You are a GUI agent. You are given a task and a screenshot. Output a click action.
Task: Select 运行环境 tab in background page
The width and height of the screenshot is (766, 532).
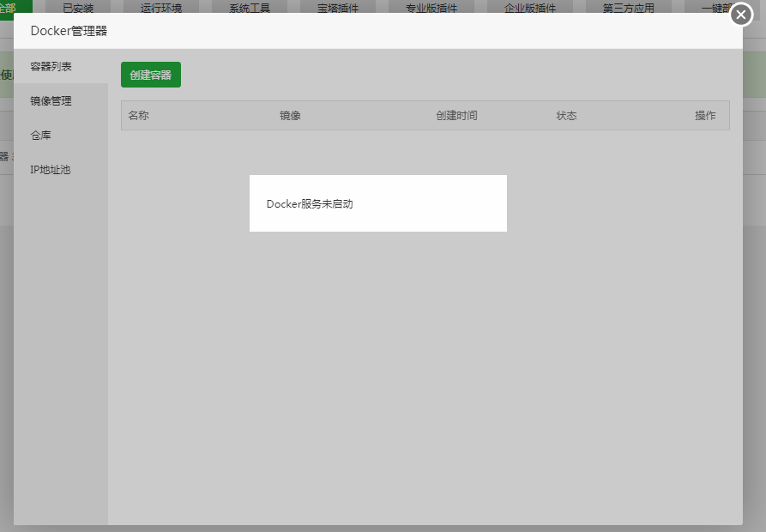coord(161,7)
